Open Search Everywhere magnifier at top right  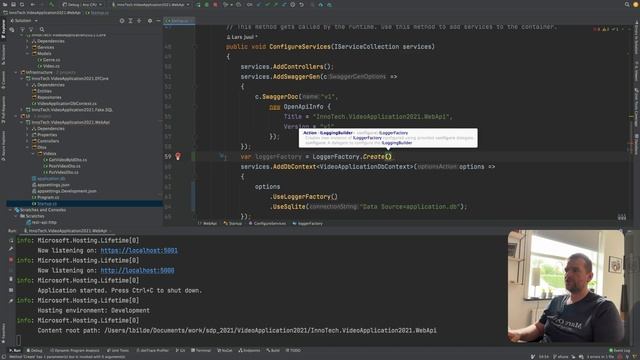627,4
